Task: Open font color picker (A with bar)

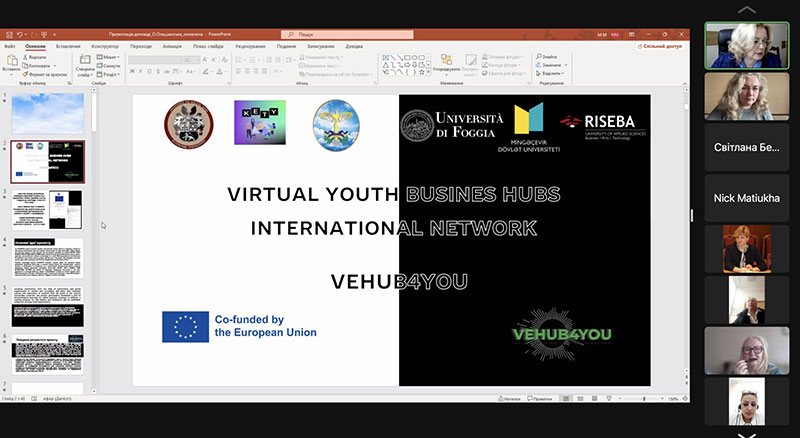Action: [220, 71]
